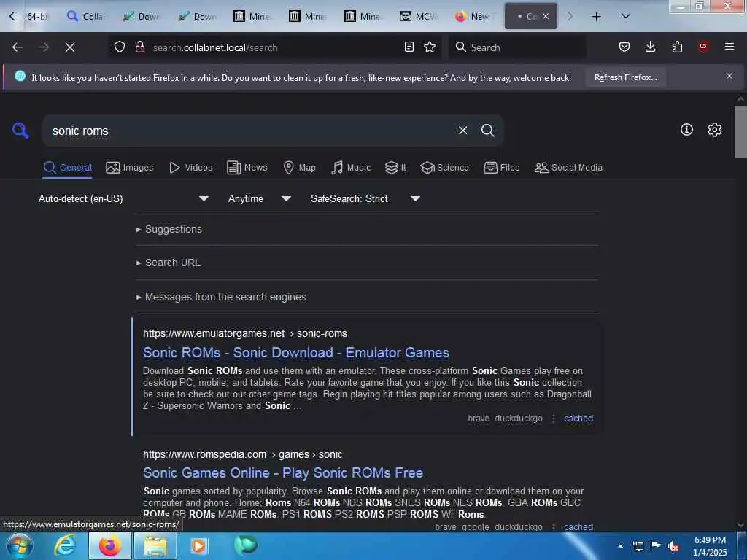
Task: Open the Firefox hamburger menu
Action: (x=729, y=47)
